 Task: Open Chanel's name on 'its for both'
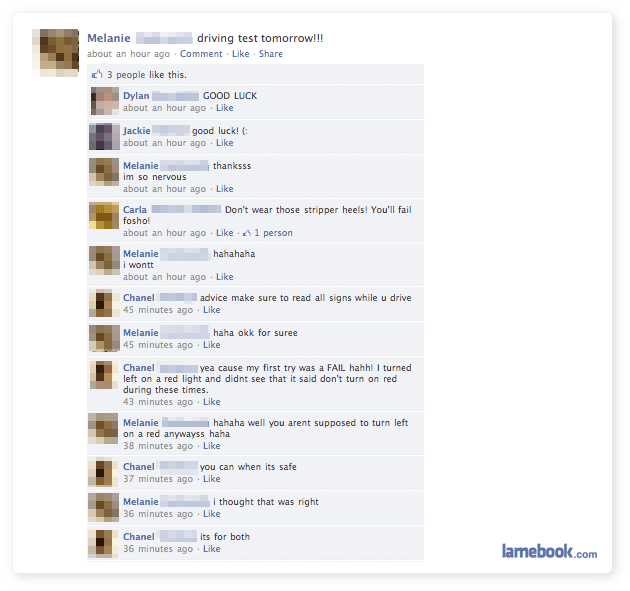pos(139,537)
